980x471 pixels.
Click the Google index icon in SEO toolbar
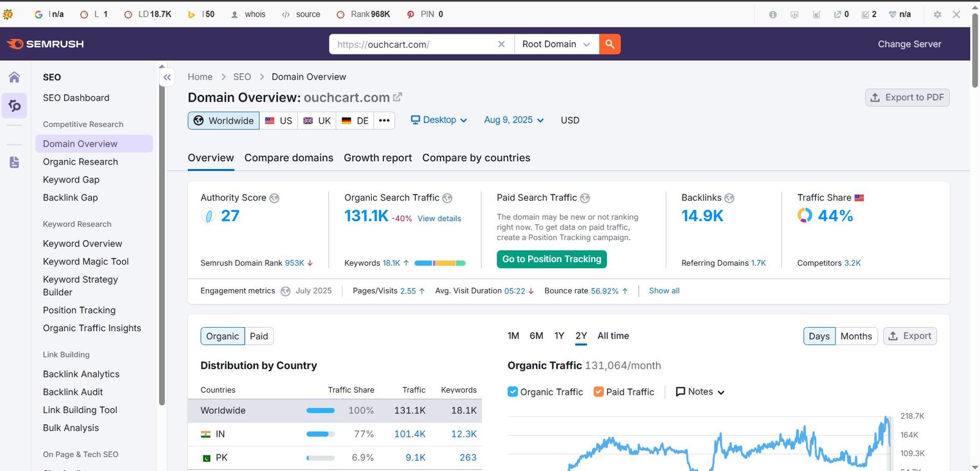click(x=39, y=14)
